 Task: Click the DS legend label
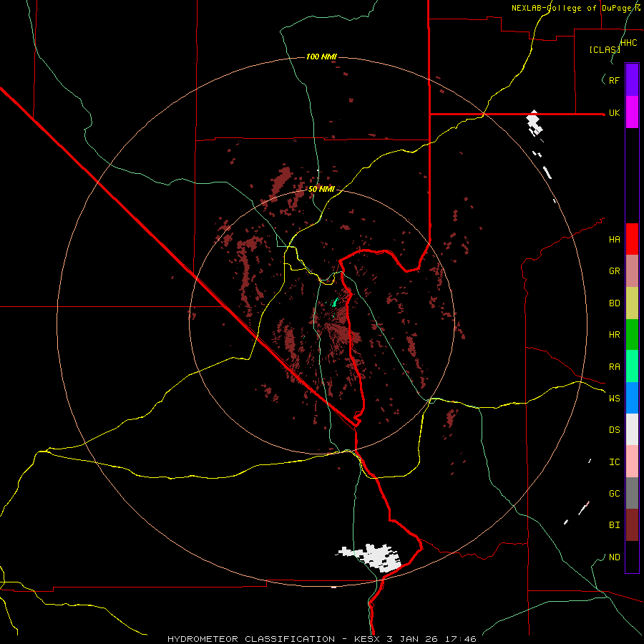pos(614,430)
